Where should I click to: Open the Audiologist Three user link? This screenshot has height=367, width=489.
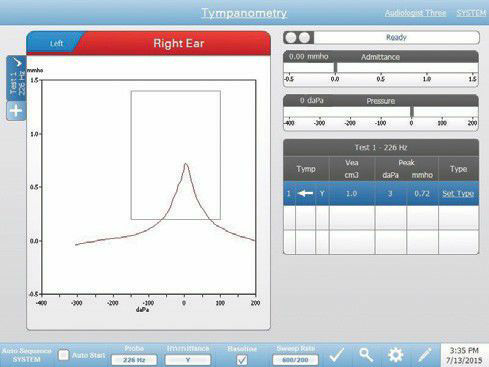click(x=415, y=13)
